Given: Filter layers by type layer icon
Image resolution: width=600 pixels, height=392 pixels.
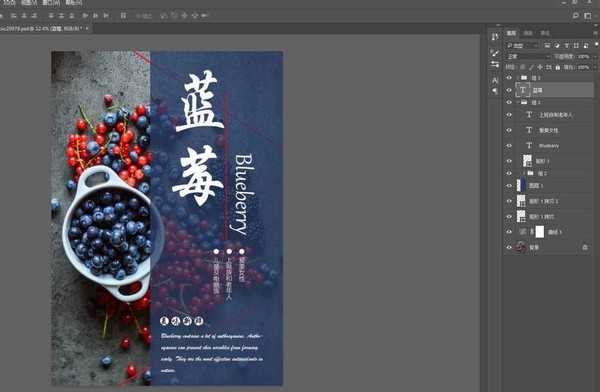Looking at the screenshot, I should 567,46.
